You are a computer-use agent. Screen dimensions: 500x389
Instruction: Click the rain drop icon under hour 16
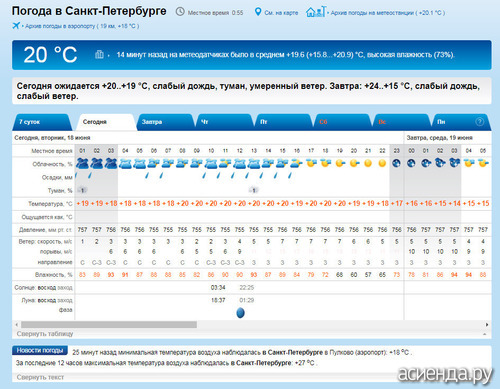click(x=290, y=175)
